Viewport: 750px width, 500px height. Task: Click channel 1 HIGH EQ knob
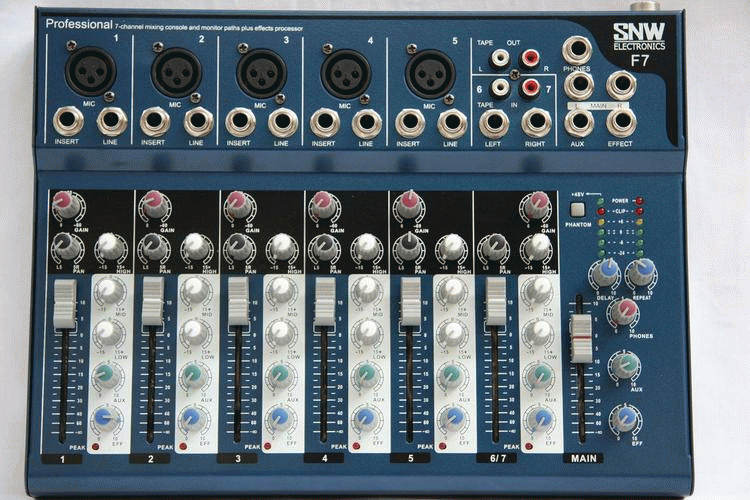click(x=111, y=247)
